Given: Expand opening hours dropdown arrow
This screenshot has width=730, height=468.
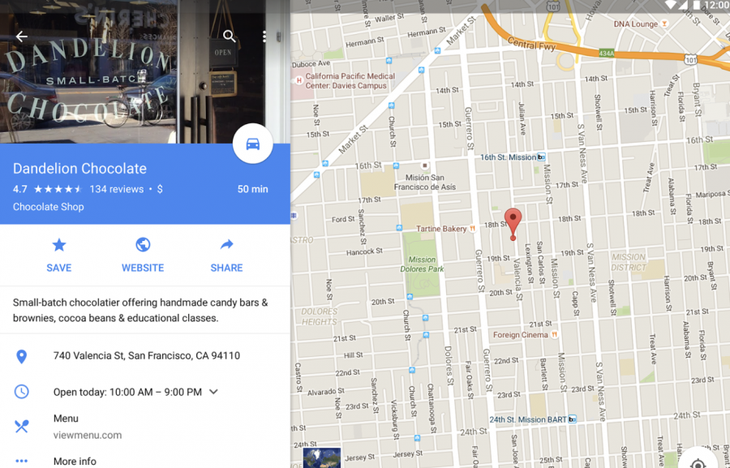Looking at the screenshot, I should [x=213, y=392].
